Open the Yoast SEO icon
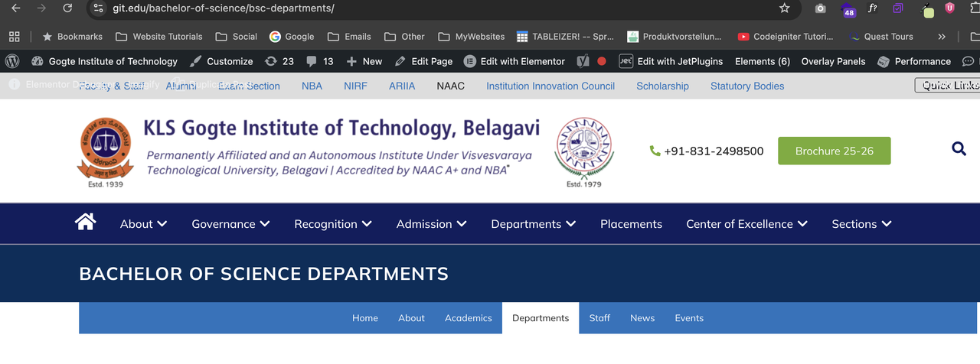This screenshot has height=364, width=980. point(583,61)
